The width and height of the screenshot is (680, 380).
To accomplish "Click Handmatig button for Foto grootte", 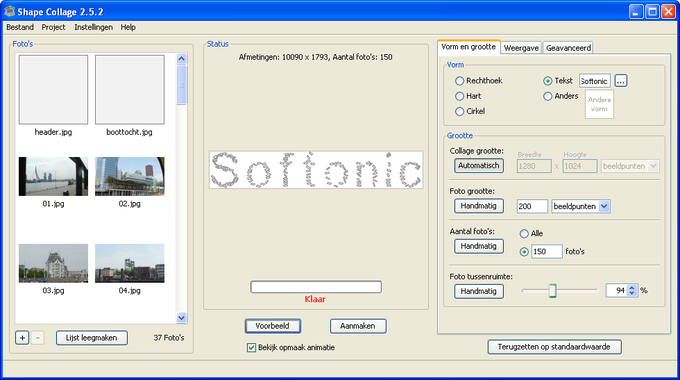I will click(x=479, y=206).
